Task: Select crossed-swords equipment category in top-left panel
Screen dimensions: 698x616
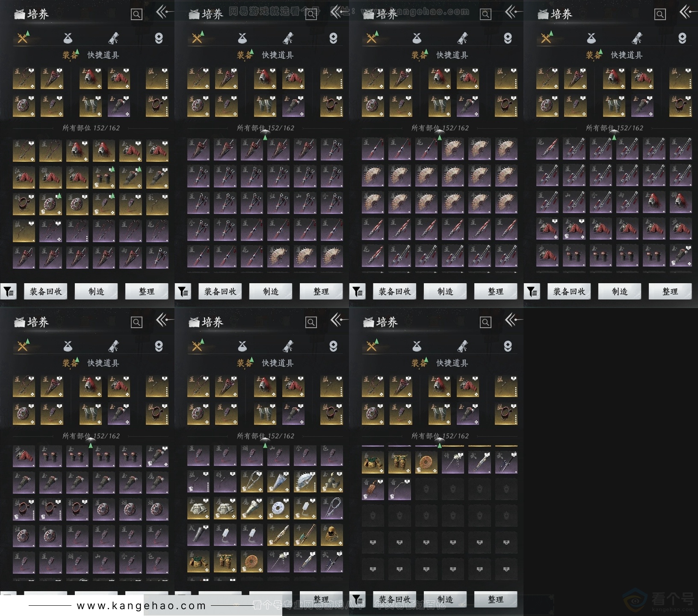Action: (x=23, y=38)
